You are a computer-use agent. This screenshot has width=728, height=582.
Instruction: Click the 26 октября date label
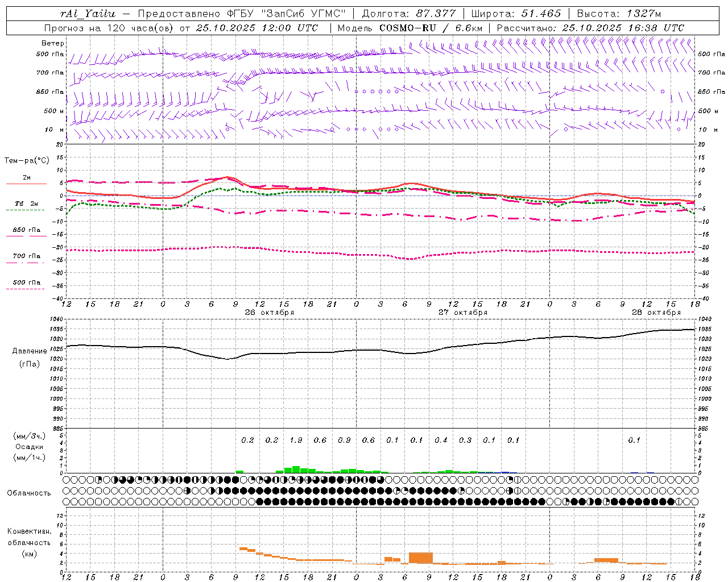click(x=270, y=313)
